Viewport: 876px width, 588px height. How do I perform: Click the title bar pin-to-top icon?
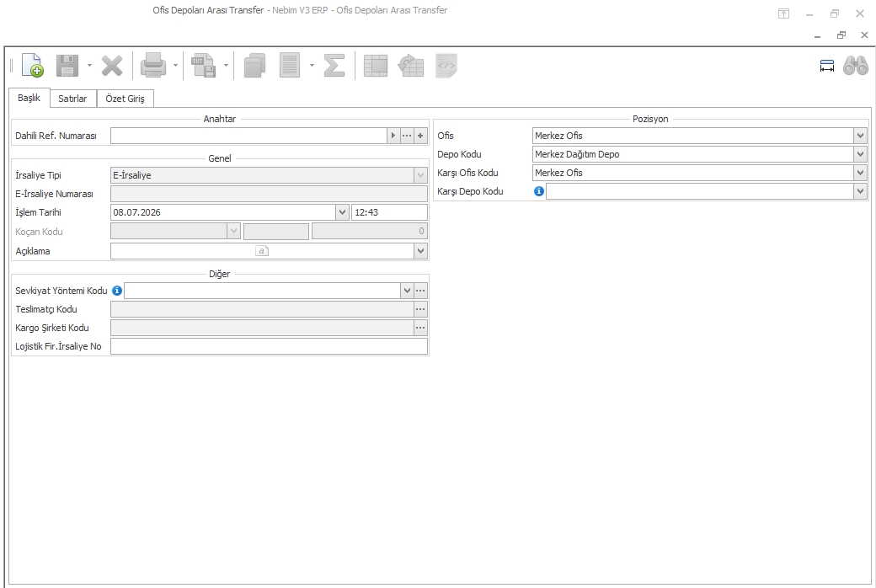point(784,14)
